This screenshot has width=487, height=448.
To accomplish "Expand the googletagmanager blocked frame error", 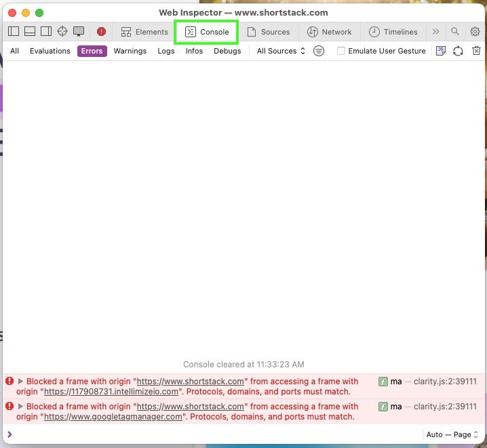I will (x=20, y=406).
